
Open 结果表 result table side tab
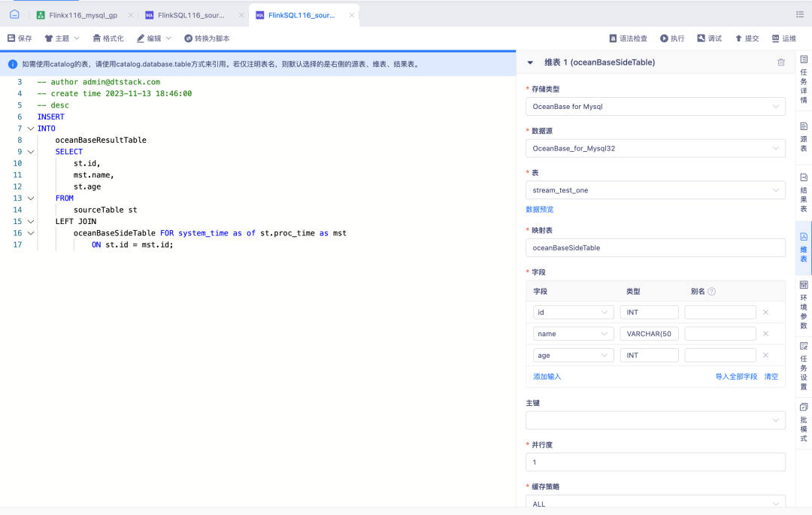[x=803, y=192]
